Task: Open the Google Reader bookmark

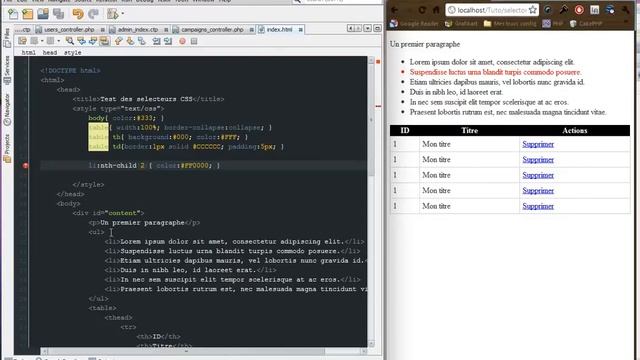Action: 414,24
